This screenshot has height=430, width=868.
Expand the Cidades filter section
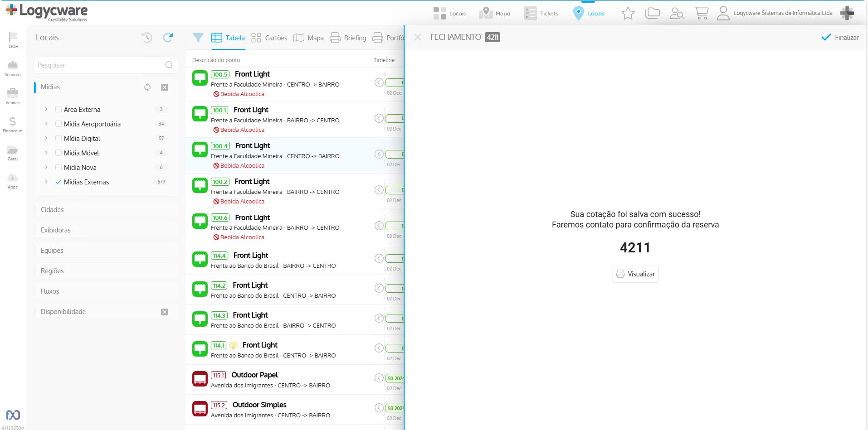click(106, 210)
